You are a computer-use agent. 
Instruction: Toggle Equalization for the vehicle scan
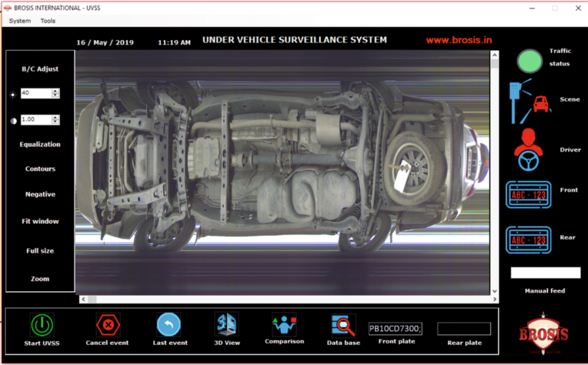pos(40,144)
